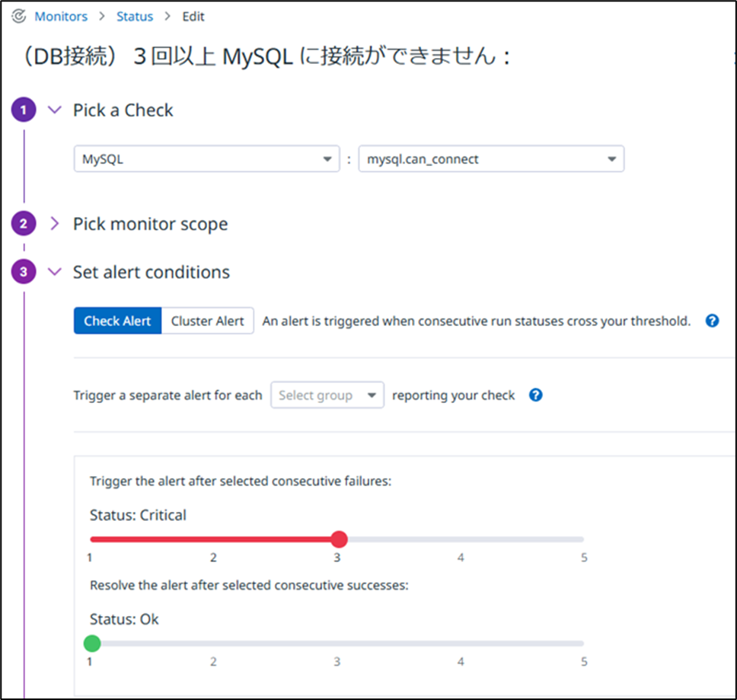Image resolution: width=737 pixels, height=700 pixels.
Task: Click the Pick a Check heading
Action: click(x=123, y=110)
